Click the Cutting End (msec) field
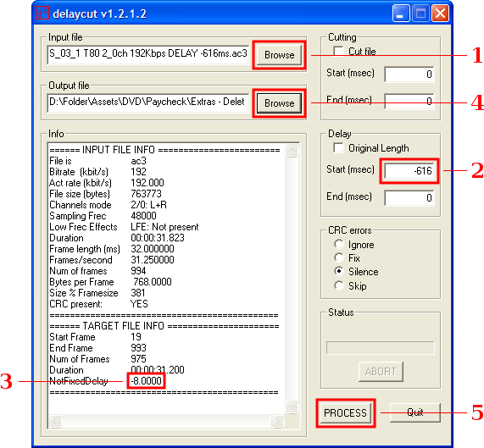 tap(409, 101)
